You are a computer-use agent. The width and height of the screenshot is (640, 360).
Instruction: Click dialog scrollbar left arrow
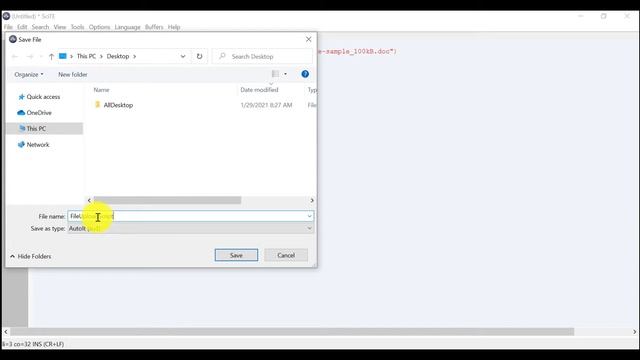pos(89,200)
